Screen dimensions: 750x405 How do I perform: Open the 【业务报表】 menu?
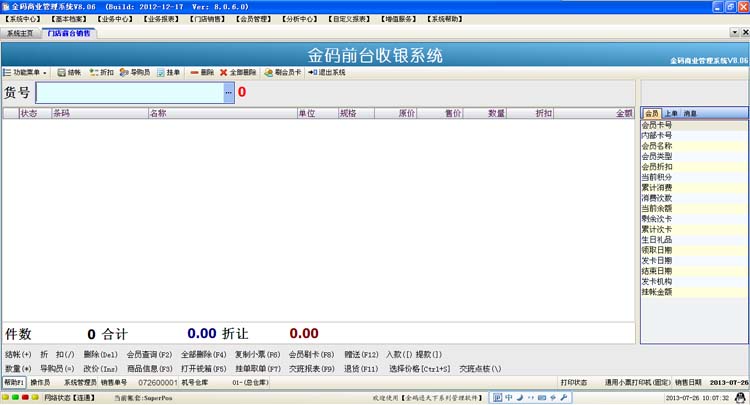click(x=161, y=19)
